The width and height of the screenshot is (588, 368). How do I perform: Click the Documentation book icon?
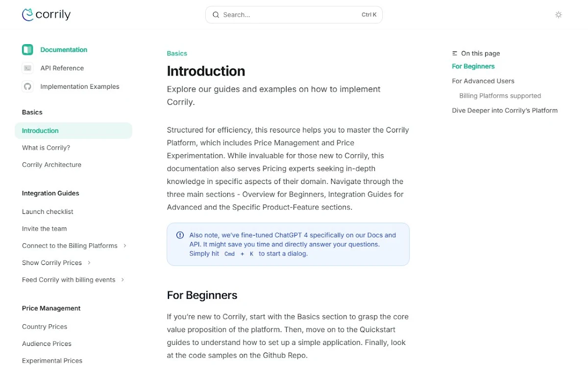click(27, 50)
